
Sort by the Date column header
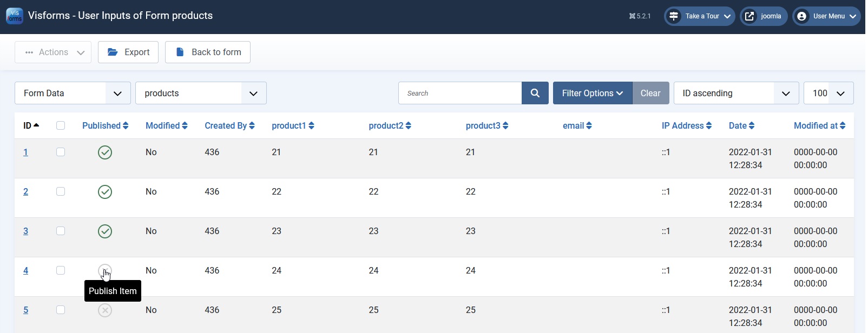coord(741,125)
